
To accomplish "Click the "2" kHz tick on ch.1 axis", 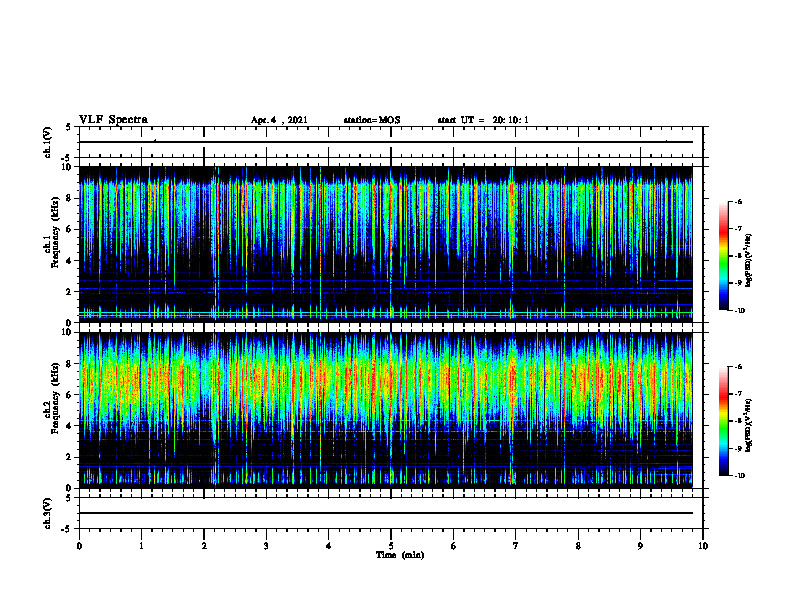I will [70, 292].
